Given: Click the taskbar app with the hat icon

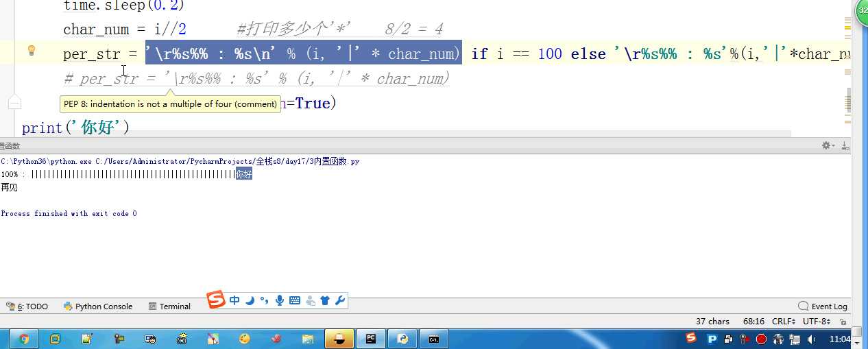Looking at the screenshot, I should click(339, 339).
